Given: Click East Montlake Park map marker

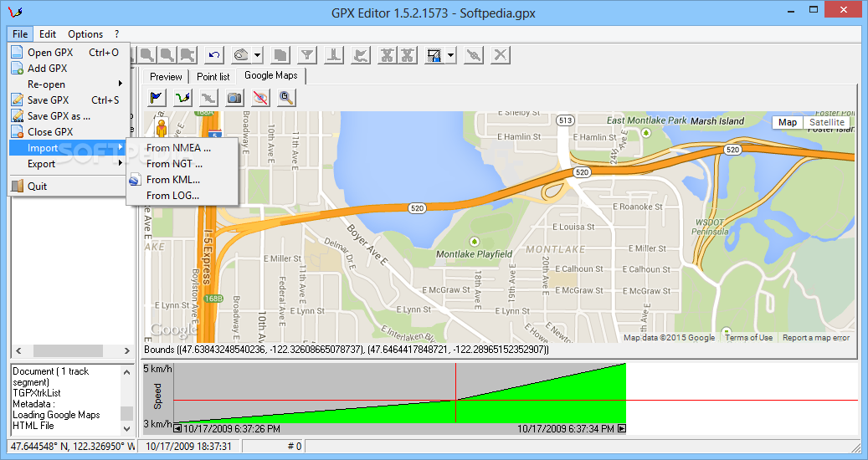Looking at the screenshot, I should 645,133.
